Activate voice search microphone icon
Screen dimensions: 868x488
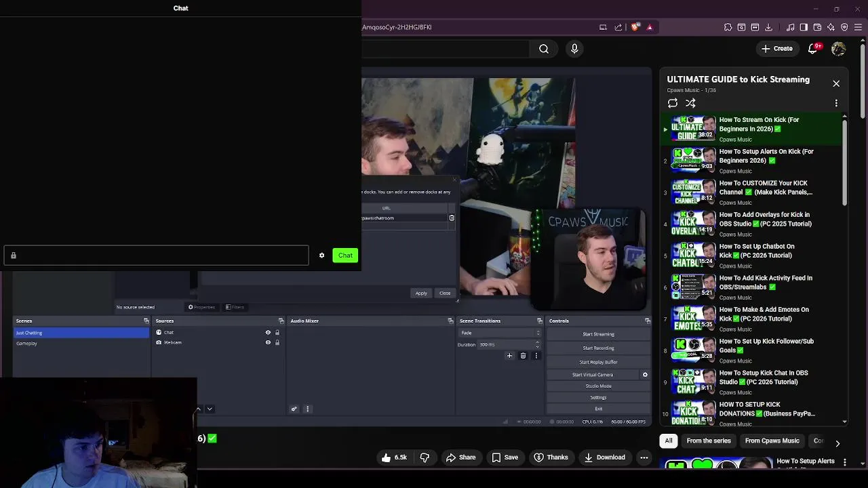click(x=574, y=49)
